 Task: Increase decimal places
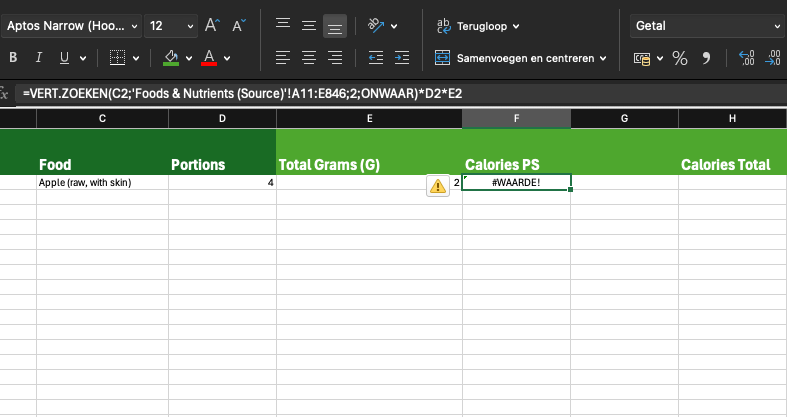(x=746, y=58)
